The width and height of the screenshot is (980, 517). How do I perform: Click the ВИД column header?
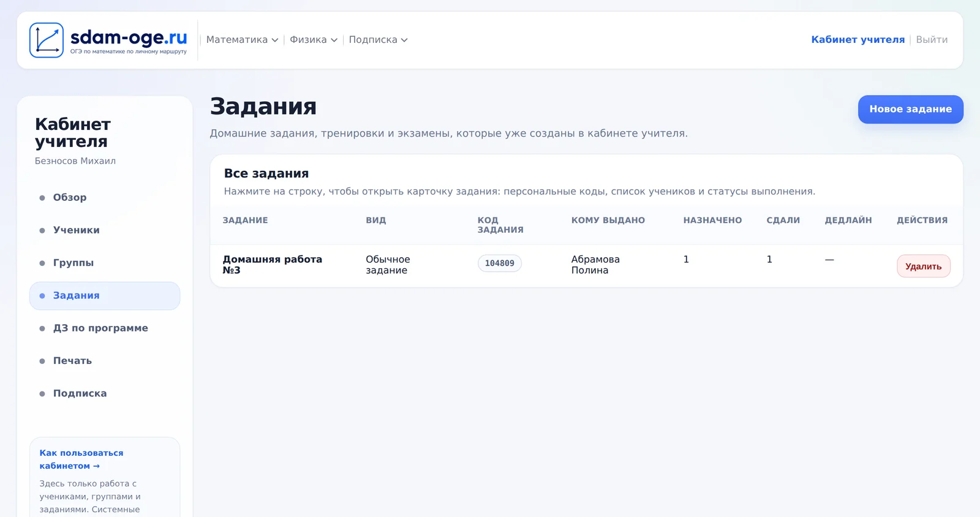click(376, 221)
